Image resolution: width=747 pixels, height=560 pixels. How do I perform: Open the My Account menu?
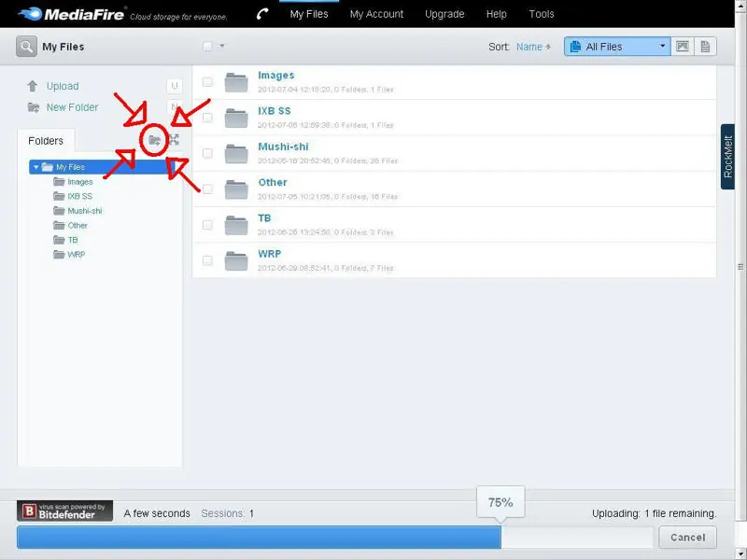(x=376, y=14)
